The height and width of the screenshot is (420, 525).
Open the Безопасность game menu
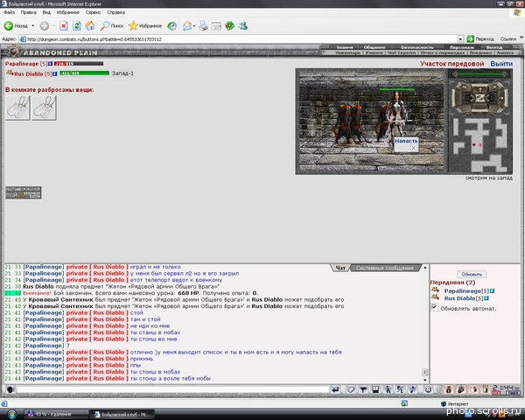[417, 47]
